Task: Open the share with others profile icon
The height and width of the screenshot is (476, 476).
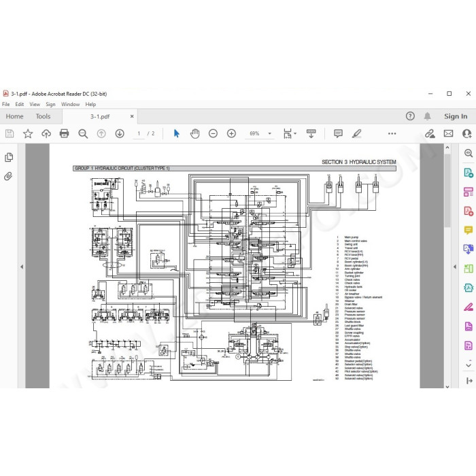Action: [x=466, y=133]
